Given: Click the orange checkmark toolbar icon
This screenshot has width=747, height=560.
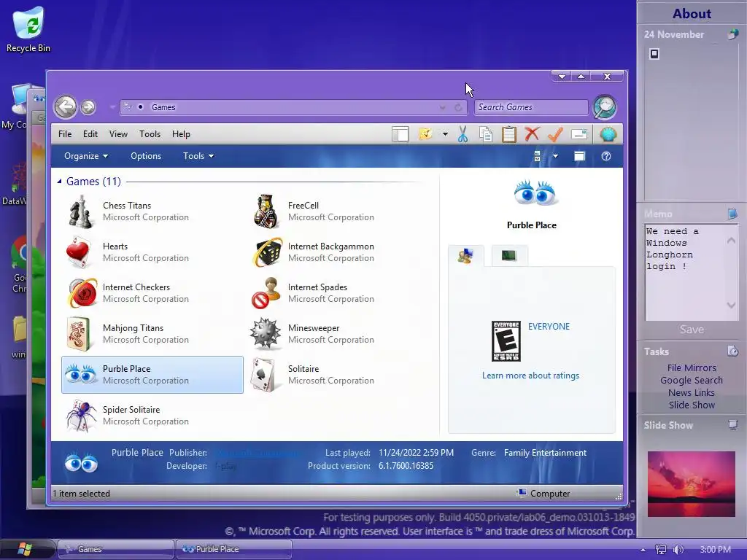Looking at the screenshot, I should point(555,134).
